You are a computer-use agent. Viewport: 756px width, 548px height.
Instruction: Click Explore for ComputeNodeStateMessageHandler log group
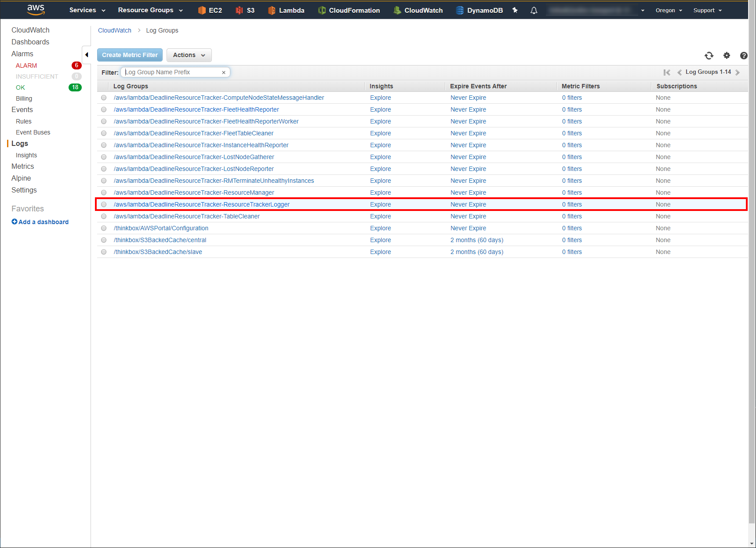[x=381, y=98]
